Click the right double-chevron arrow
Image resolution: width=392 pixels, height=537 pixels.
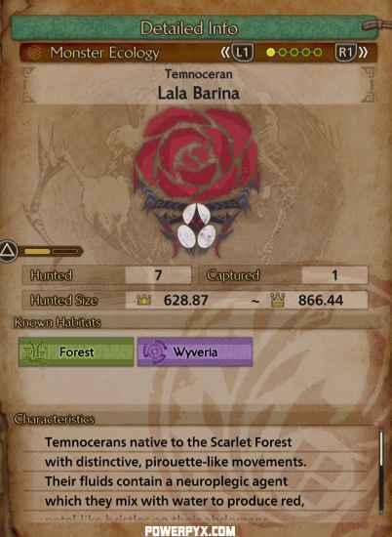(x=364, y=53)
